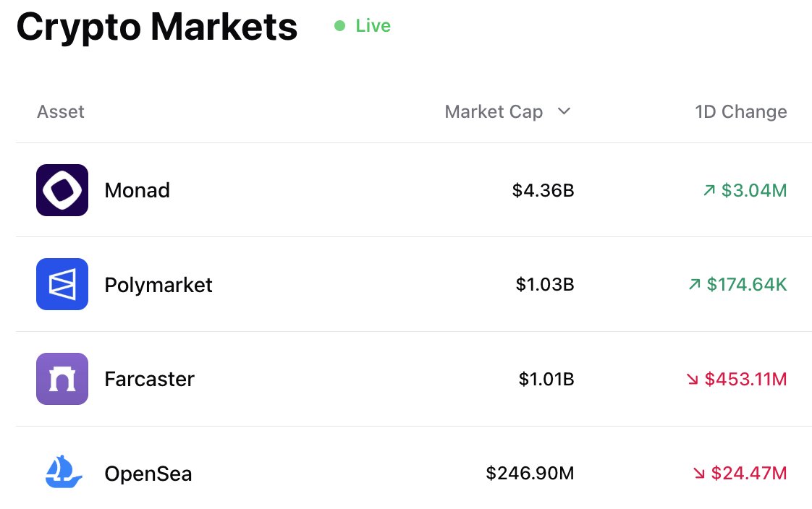Open the Market Cap sort chevron
812x509 pixels.
point(564,111)
